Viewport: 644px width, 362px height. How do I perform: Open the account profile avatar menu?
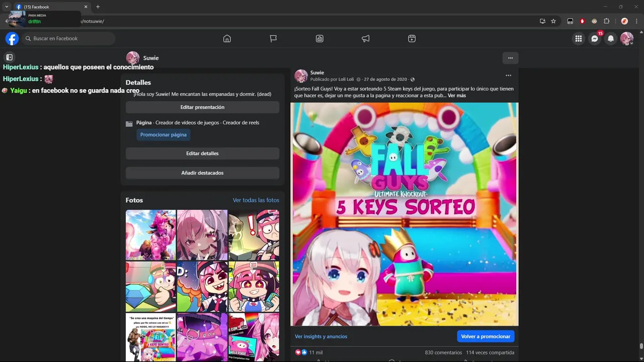[x=627, y=39]
